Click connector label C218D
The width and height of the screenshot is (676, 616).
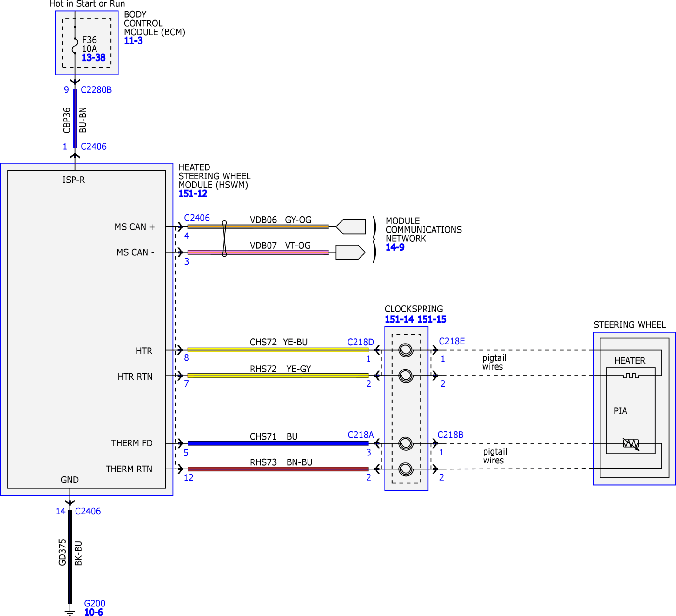click(361, 342)
